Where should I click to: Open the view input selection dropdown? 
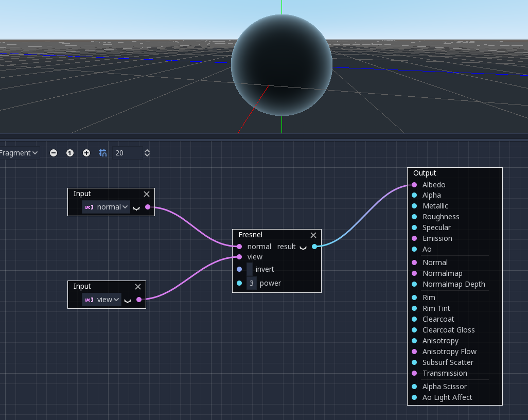(x=102, y=300)
